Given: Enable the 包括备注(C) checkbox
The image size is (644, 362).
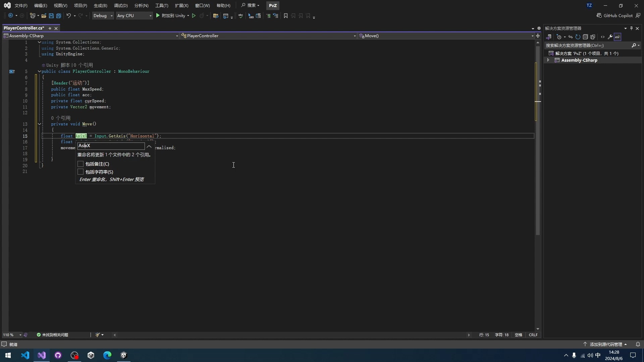Looking at the screenshot, I should click(x=80, y=164).
